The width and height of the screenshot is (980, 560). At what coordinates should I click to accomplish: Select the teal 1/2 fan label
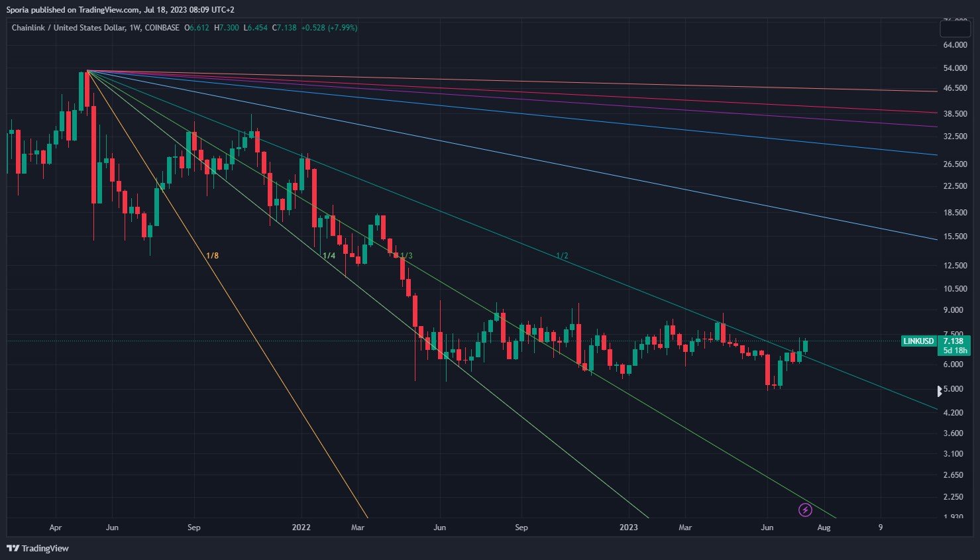(562, 256)
